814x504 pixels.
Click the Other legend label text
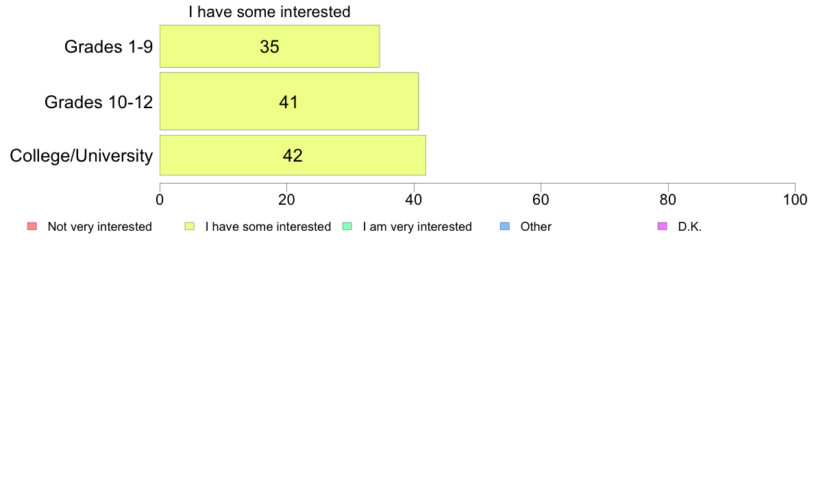pos(536,227)
